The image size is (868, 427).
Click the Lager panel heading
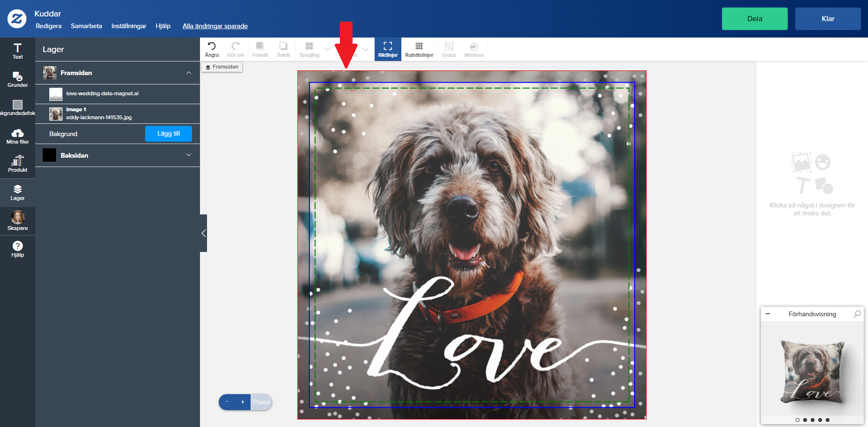[53, 49]
